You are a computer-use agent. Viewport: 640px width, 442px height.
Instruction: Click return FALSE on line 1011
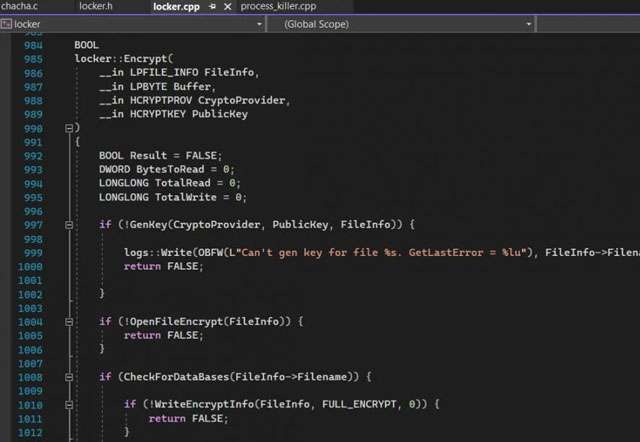click(x=188, y=419)
